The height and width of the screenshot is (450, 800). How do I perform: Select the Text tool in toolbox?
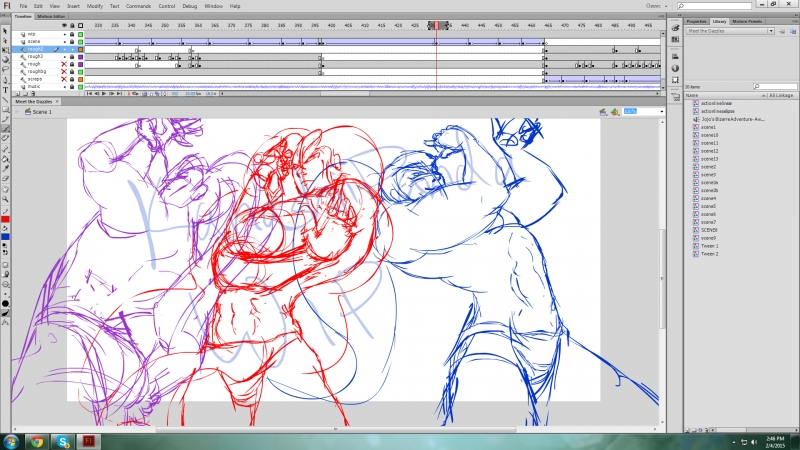click(5, 89)
